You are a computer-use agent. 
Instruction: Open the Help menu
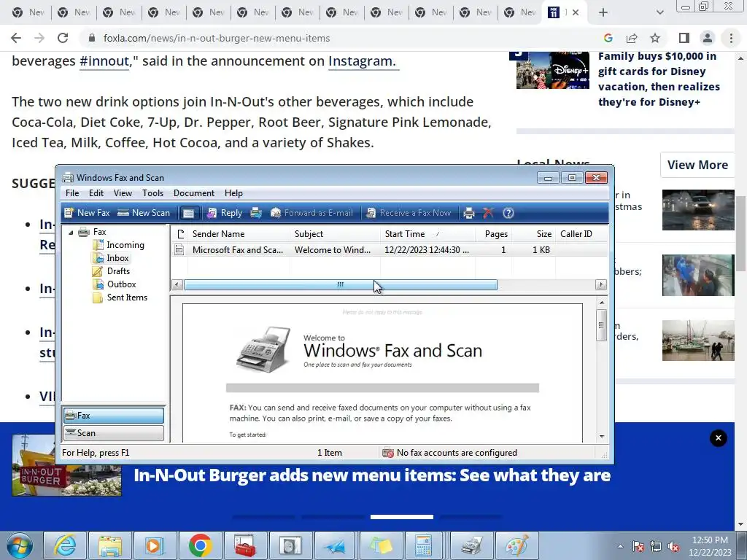[233, 192]
